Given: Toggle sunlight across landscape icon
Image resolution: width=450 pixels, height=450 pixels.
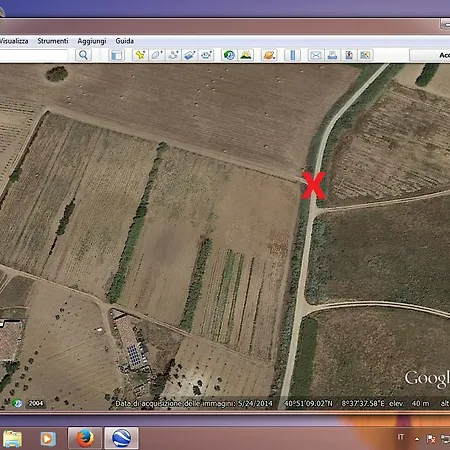Looking at the screenshot, I should click(246, 55).
